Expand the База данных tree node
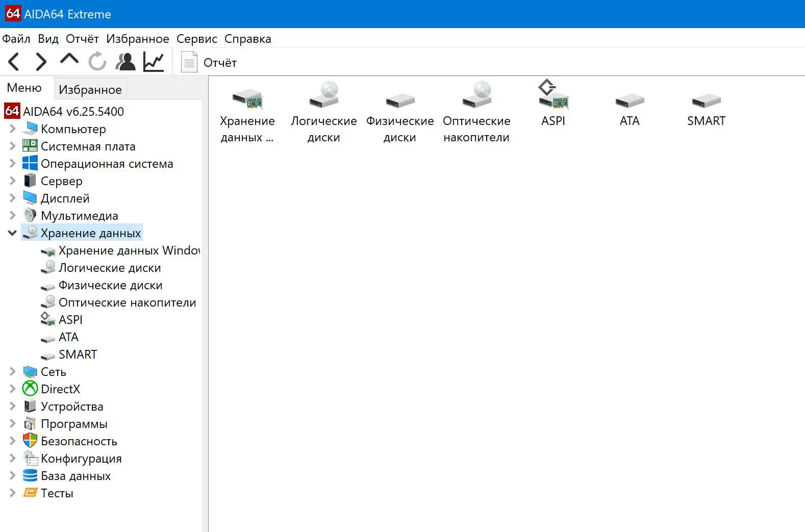Viewport: 805px width, 532px height. click(x=12, y=475)
